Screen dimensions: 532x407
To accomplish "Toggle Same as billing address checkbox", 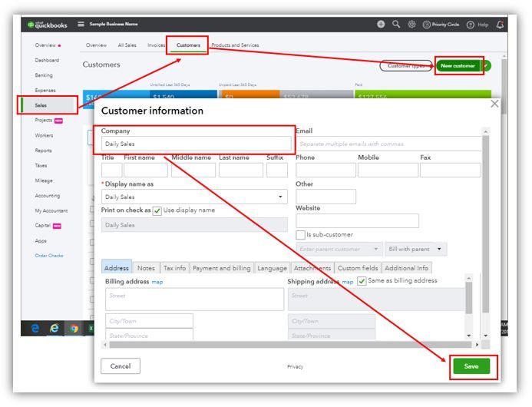I will pyautogui.click(x=362, y=281).
